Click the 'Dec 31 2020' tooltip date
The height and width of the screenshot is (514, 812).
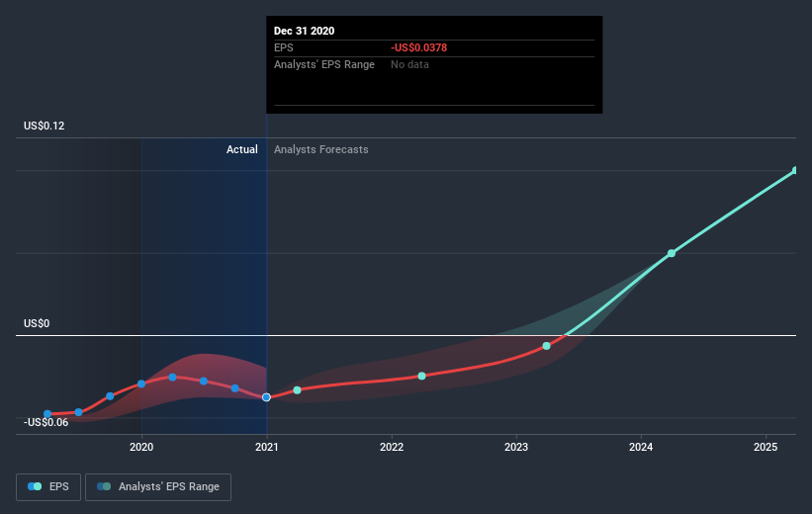click(304, 31)
